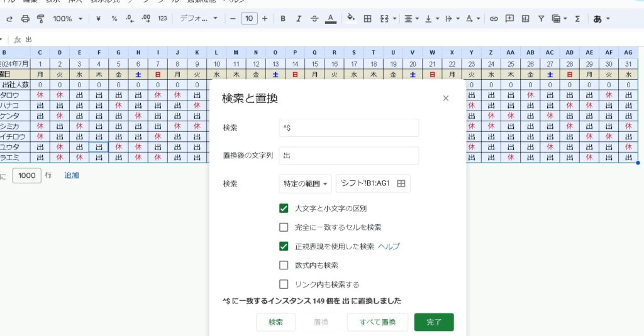
Task: Select column header F
Action: 99,52
